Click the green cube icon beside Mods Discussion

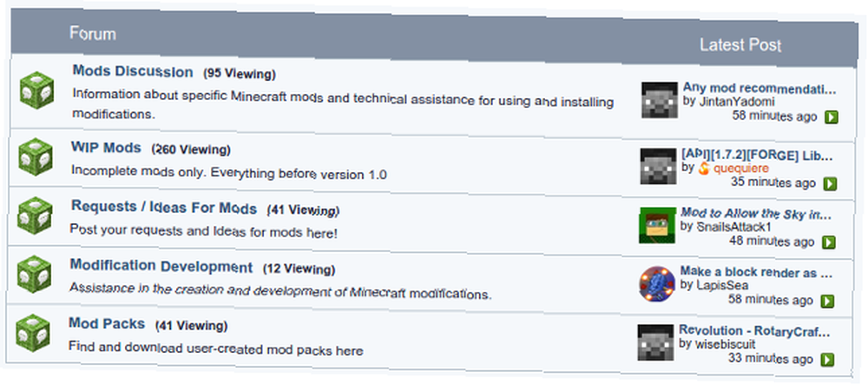(37, 90)
